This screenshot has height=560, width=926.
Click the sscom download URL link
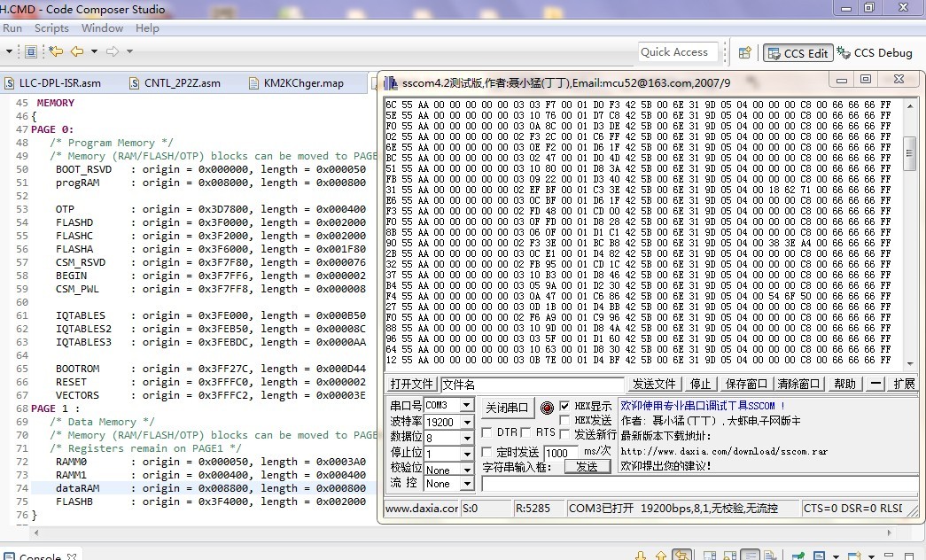coord(723,451)
